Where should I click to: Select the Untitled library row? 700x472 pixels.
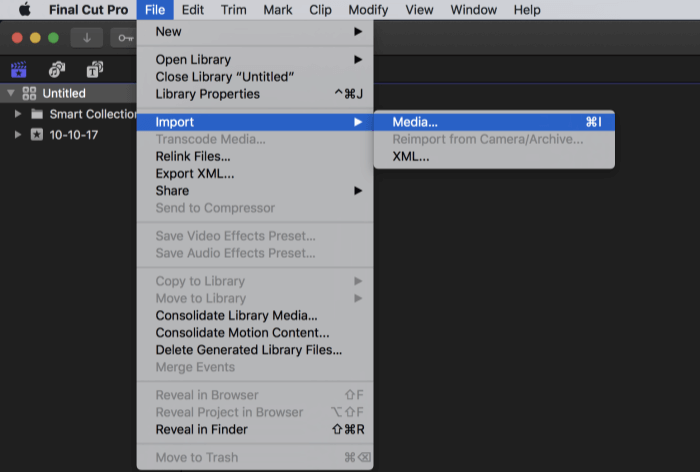point(68,93)
